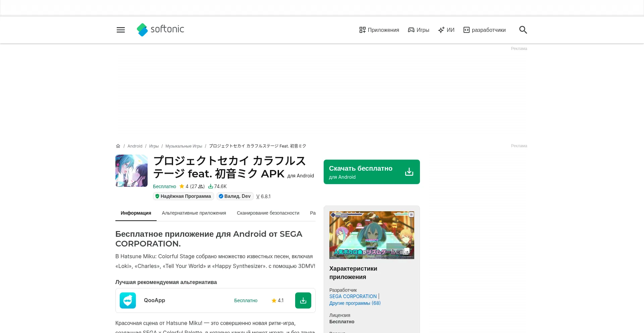Open ИИ in top navigation
Screen dimensions: 644x333
pyautogui.click(x=446, y=30)
